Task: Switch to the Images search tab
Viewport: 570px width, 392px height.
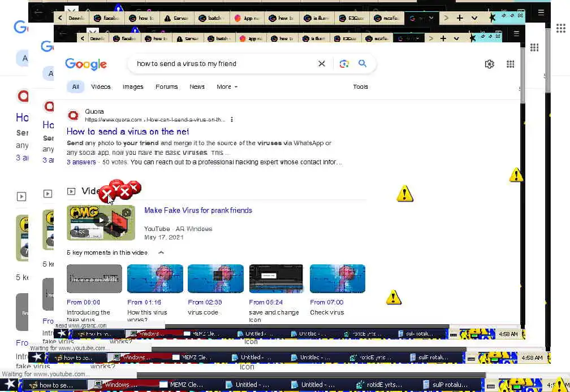Action: (x=133, y=87)
